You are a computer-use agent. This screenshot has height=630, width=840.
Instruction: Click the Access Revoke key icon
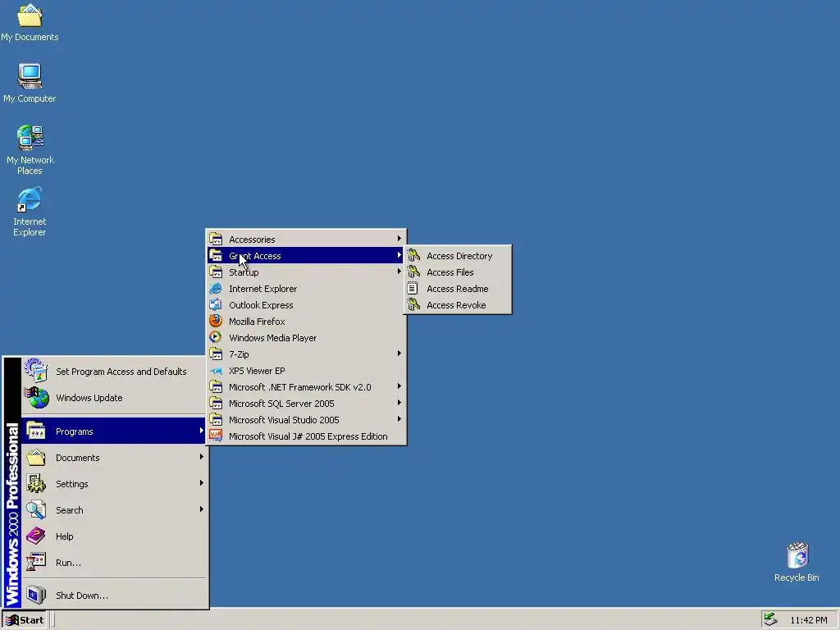tap(413, 305)
